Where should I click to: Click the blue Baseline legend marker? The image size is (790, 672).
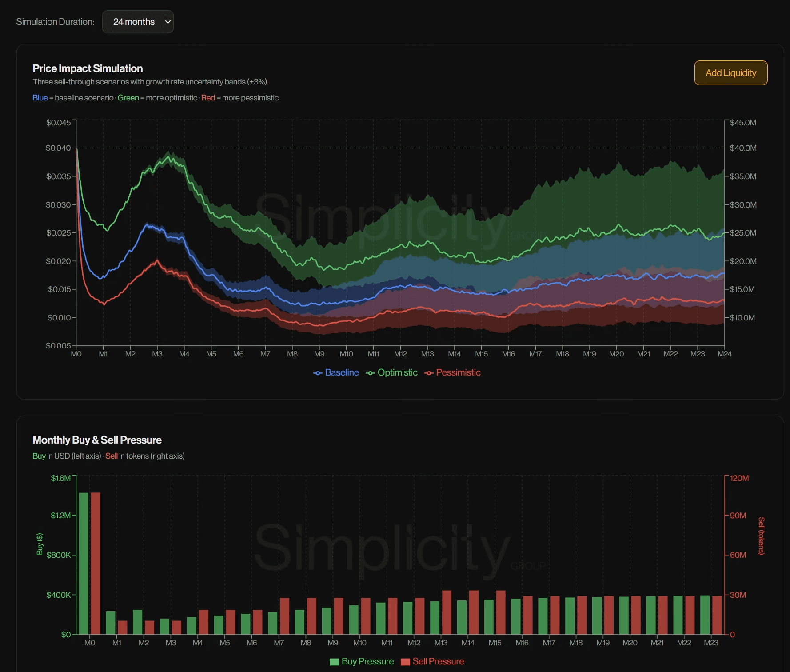click(318, 373)
